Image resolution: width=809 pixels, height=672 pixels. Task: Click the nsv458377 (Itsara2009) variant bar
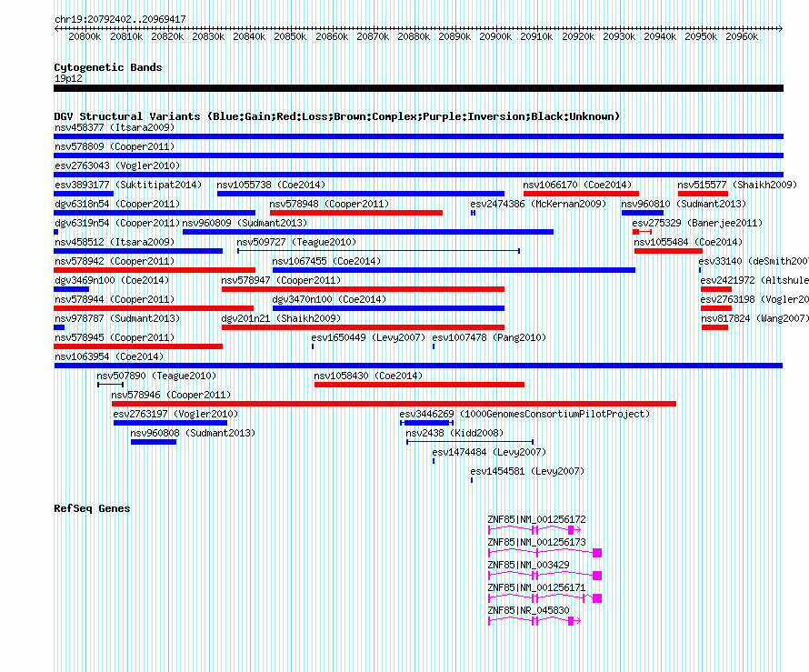(418, 136)
